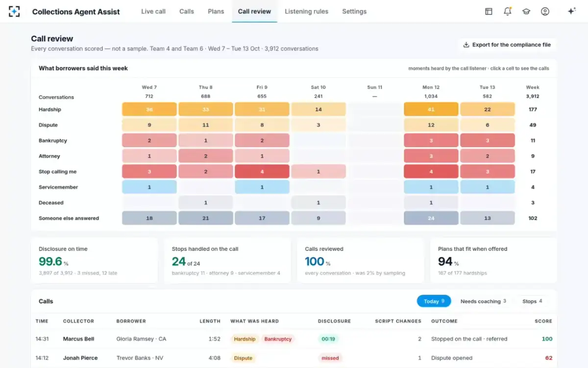Open Hardship cell for Mon 12
This screenshot has width=588, height=368.
pyautogui.click(x=431, y=109)
